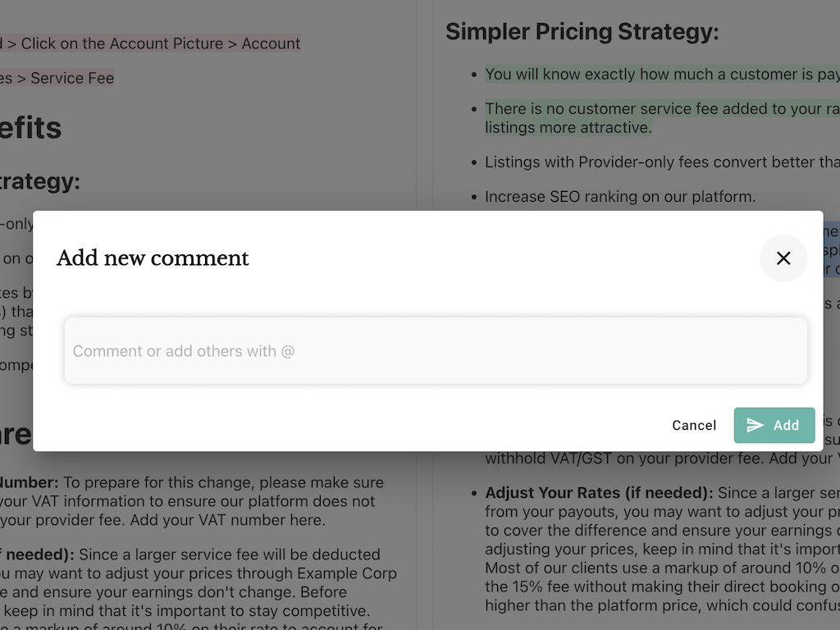Click the green Add button
The image size is (840, 630).
click(x=774, y=425)
